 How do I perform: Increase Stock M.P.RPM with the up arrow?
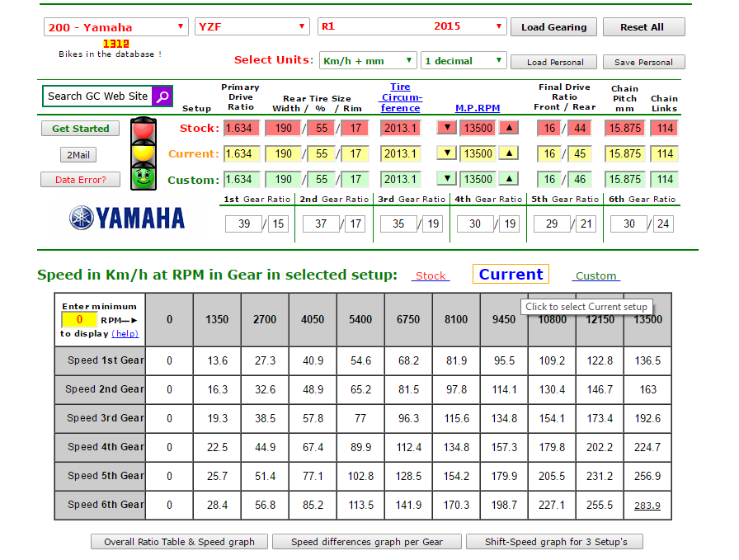(510, 128)
